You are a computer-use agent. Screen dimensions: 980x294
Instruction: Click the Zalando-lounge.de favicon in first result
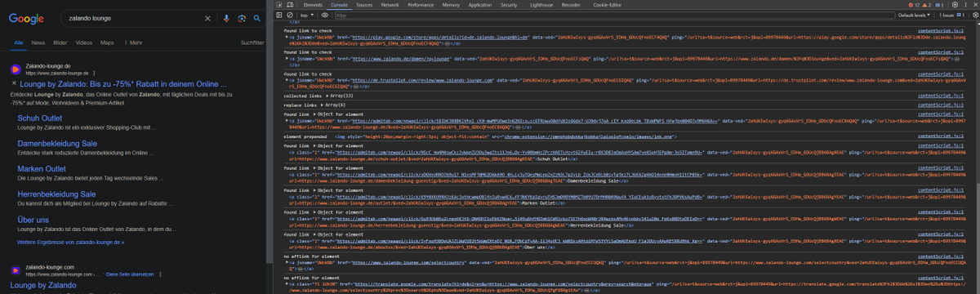(16, 69)
